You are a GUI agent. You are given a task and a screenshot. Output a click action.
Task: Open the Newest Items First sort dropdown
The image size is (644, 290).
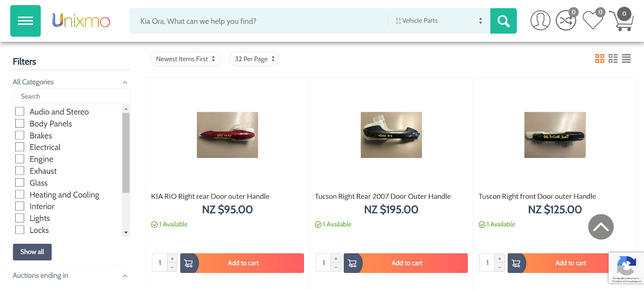coord(185,59)
